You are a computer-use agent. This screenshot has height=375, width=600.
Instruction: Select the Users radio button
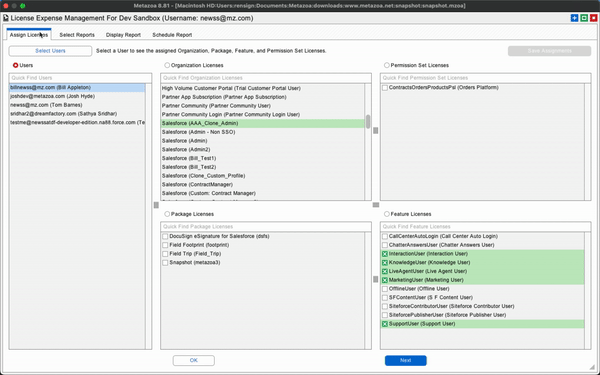click(x=16, y=65)
